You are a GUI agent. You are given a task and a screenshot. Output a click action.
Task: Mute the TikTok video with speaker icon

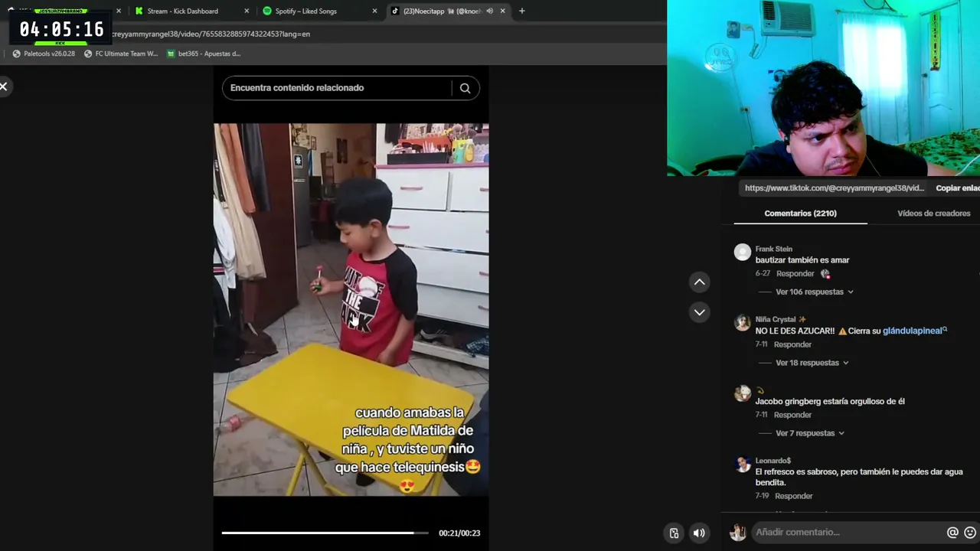pyautogui.click(x=699, y=533)
